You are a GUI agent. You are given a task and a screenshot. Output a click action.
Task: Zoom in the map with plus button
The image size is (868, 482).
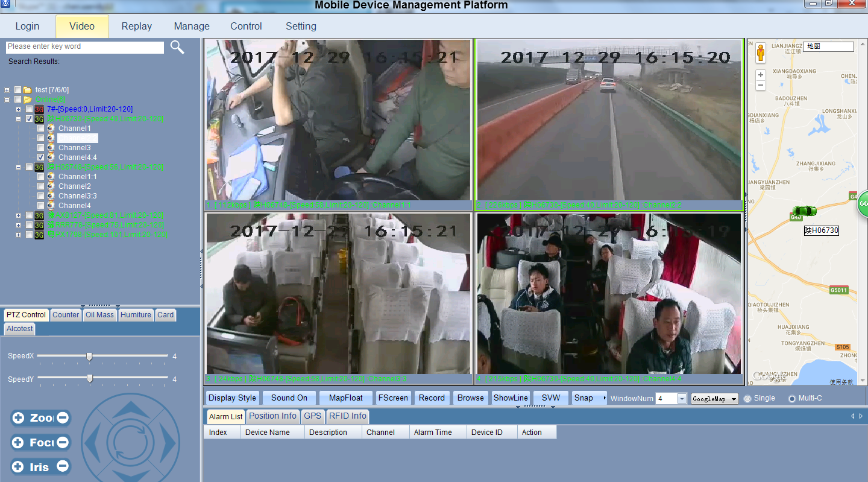tap(761, 75)
